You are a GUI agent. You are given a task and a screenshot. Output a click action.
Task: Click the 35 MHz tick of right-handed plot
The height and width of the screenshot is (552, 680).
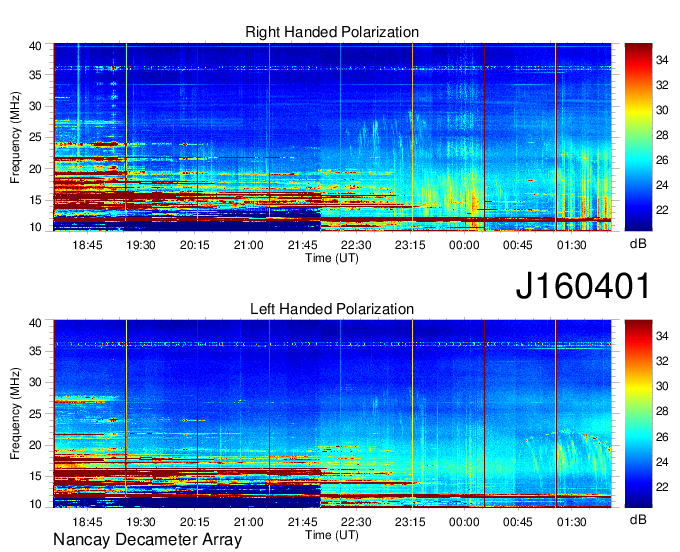pyautogui.click(x=35, y=75)
